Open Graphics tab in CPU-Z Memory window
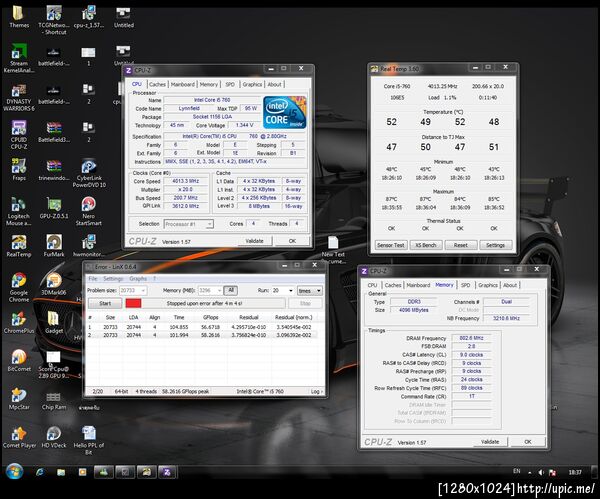Screen dimensions: 600x499 tap(488, 285)
